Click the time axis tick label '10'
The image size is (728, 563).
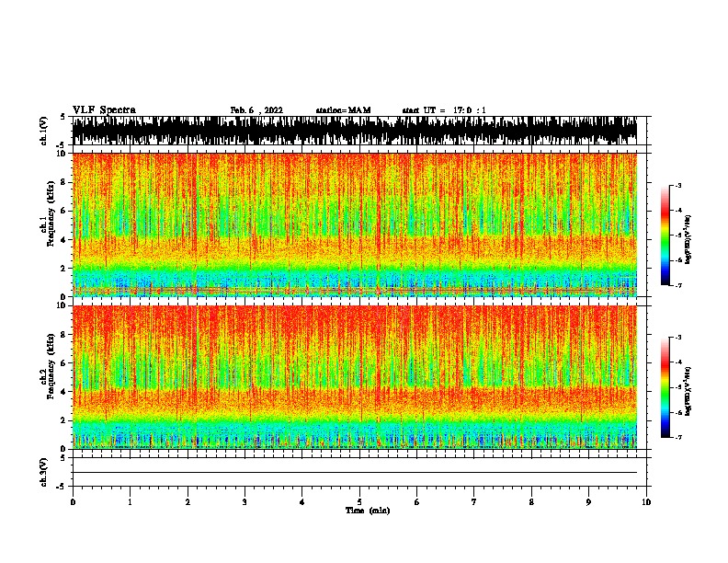click(x=646, y=502)
